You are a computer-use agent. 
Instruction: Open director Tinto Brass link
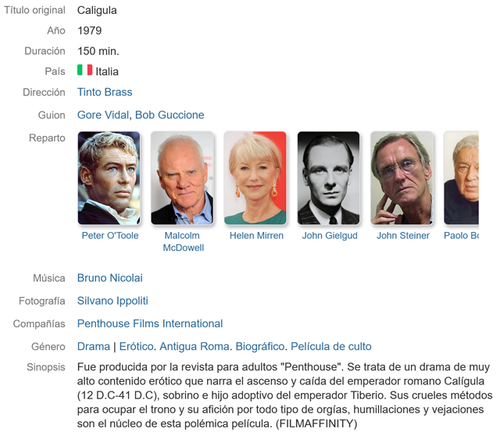(105, 92)
